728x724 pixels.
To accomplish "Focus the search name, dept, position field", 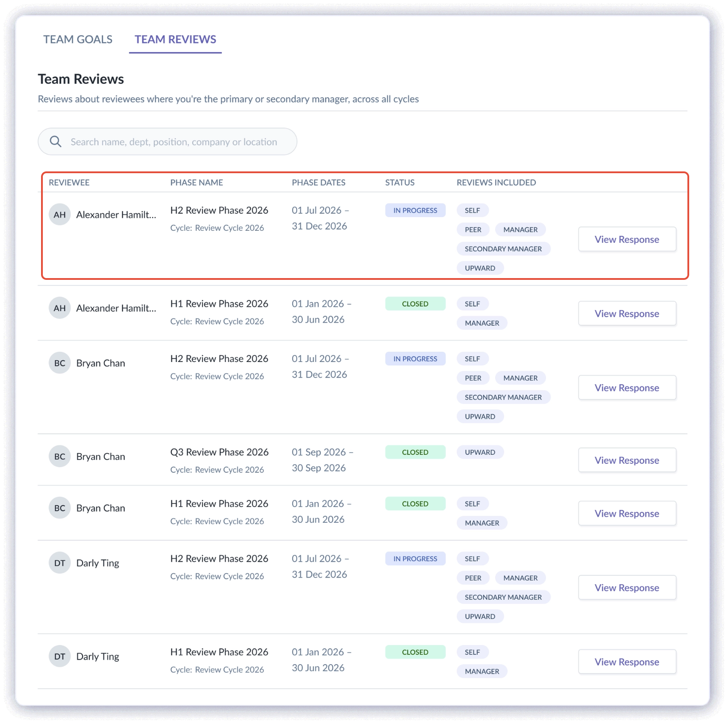I will click(x=167, y=141).
